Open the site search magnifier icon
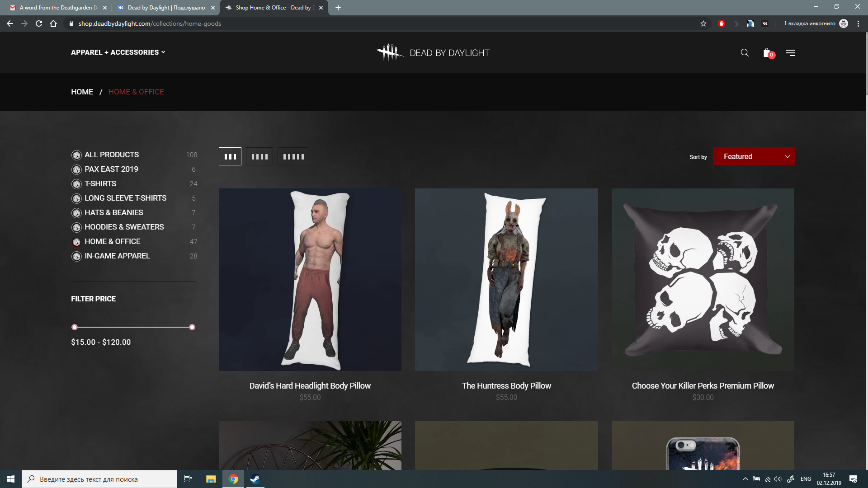Image resolution: width=868 pixels, height=488 pixels. (x=745, y=53)
